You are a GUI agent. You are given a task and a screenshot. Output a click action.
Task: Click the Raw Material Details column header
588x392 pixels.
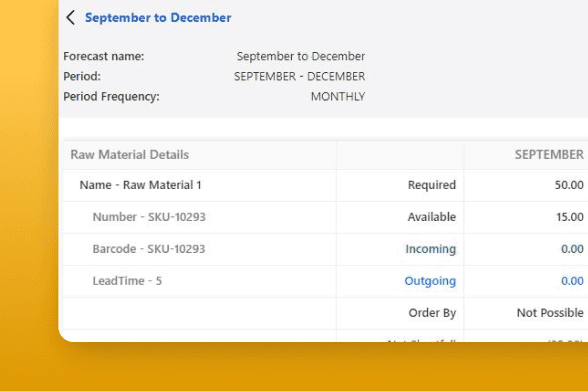point(130,155)
